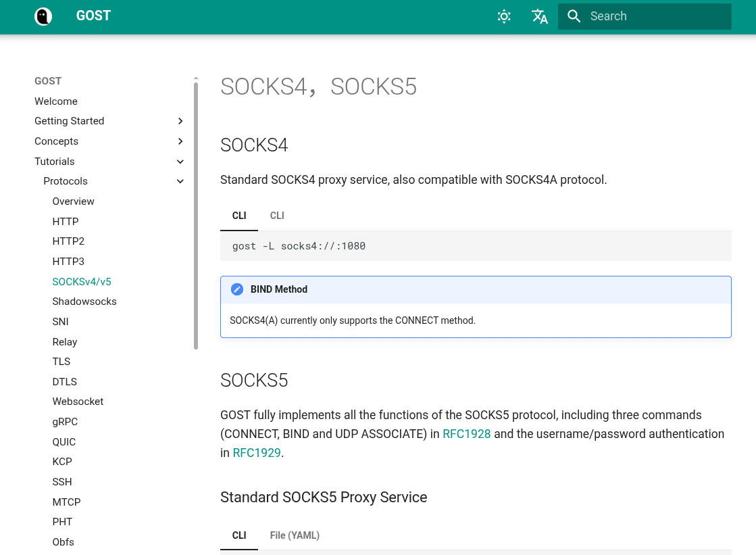Expand the Concepts section
This screenshot has width=756, height=555.
point(180,141)
